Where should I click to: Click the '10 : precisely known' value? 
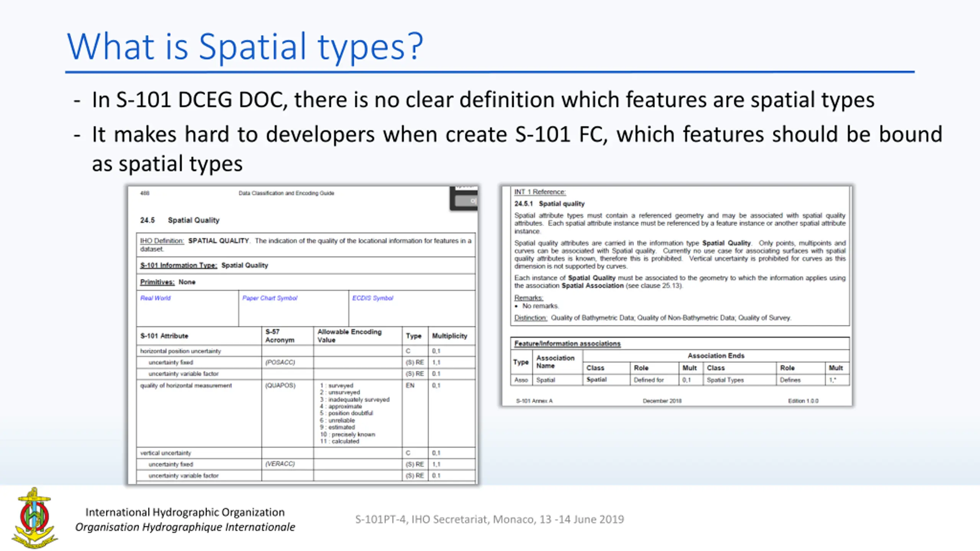coord(348,434)
